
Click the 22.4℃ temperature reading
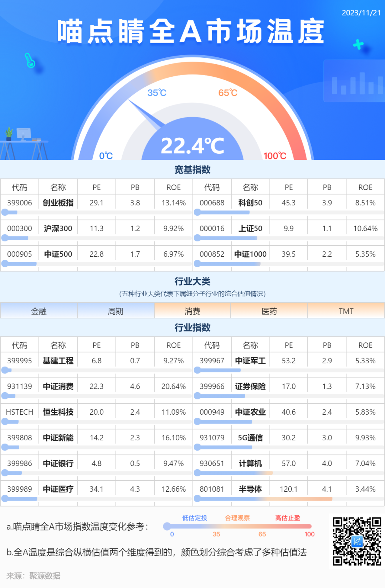[192, 145]
